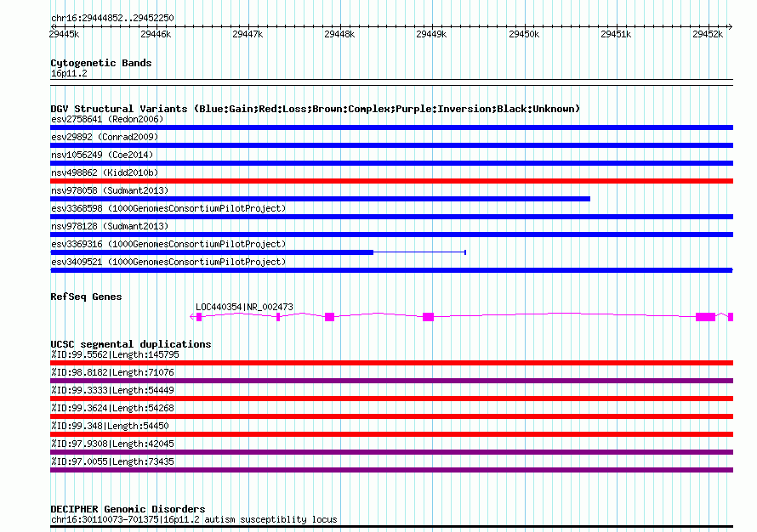757x532 pixels.
Task: Click the purple bar under %ID:97.0055
Action: coord(391,470)
